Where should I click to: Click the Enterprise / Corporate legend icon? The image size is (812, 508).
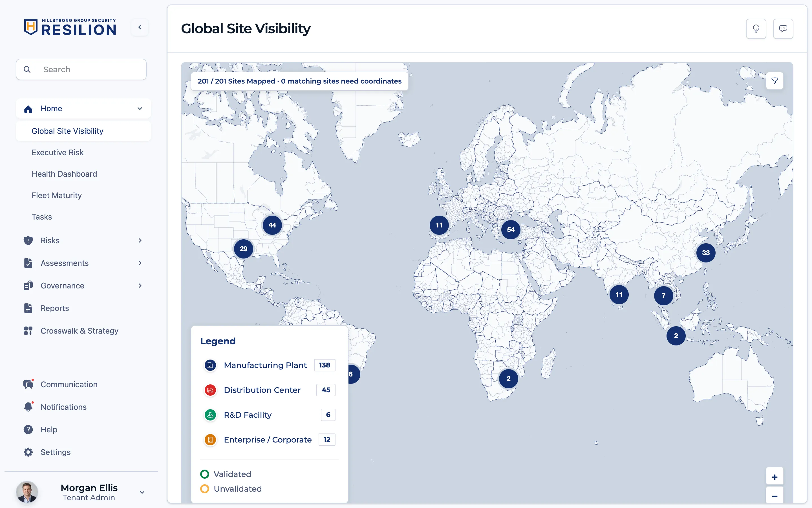[x=210, y=440]
